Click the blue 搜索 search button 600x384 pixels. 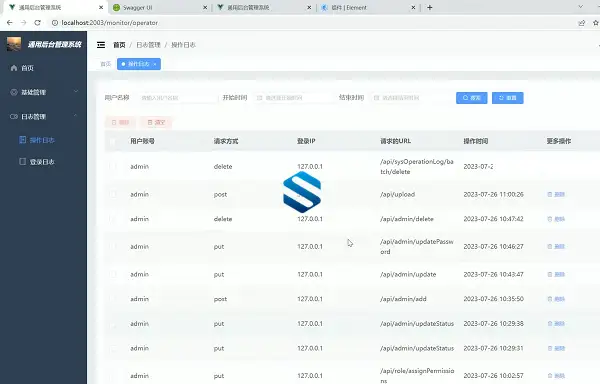tap(471, 98)
